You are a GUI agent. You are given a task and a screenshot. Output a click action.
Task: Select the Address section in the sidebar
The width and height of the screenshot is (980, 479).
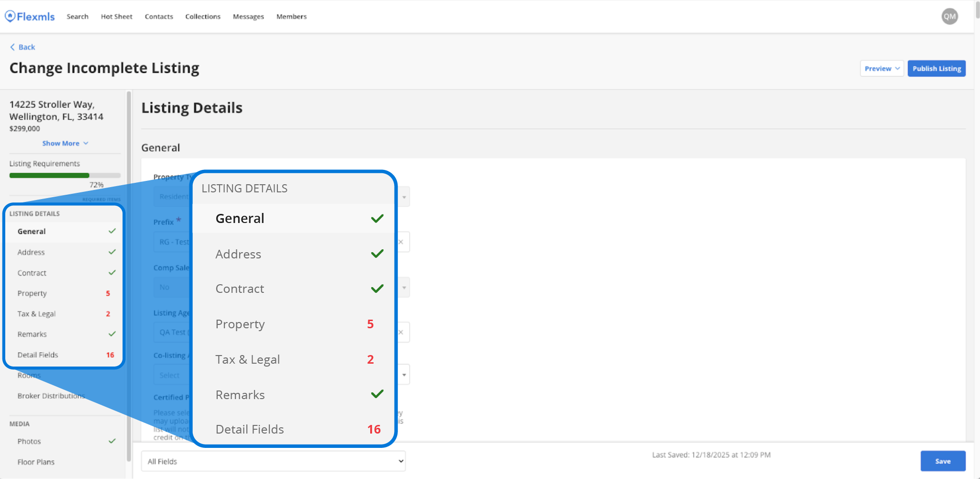click(x=64, y=252)
